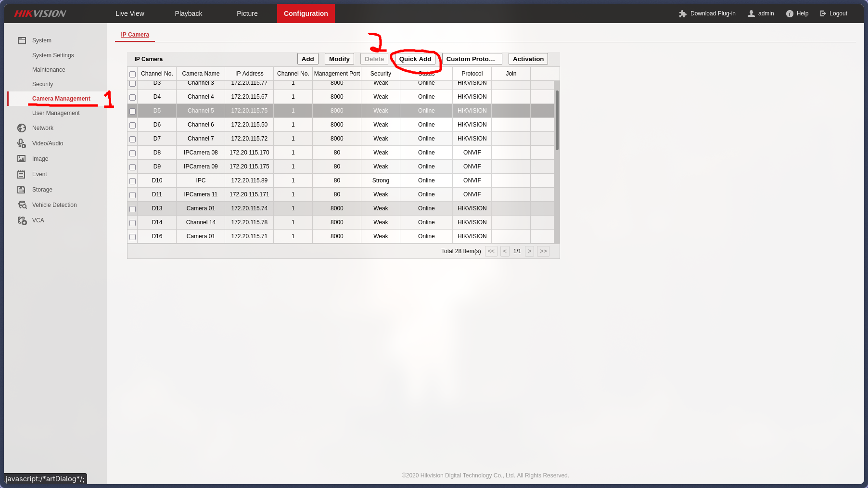Tick the checkbox for channel D4
Image resolution: width=868 pixels, height=488 pixels.
point(132,97)
